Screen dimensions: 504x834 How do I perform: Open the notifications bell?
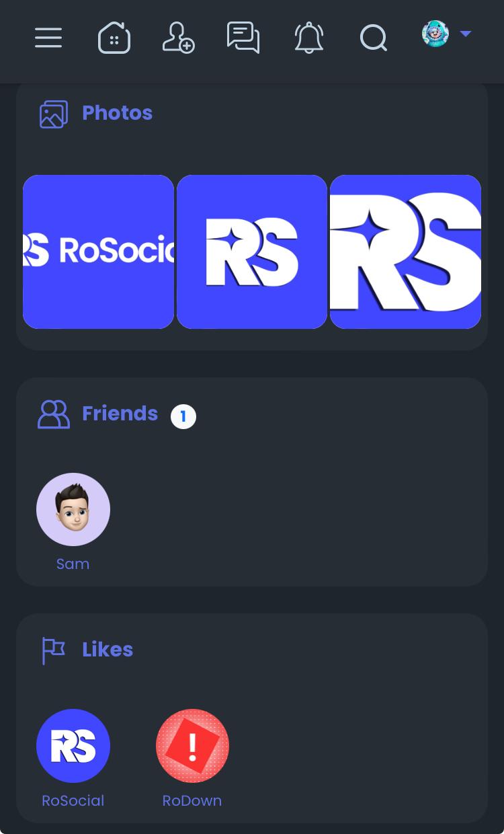click(309, 38)
